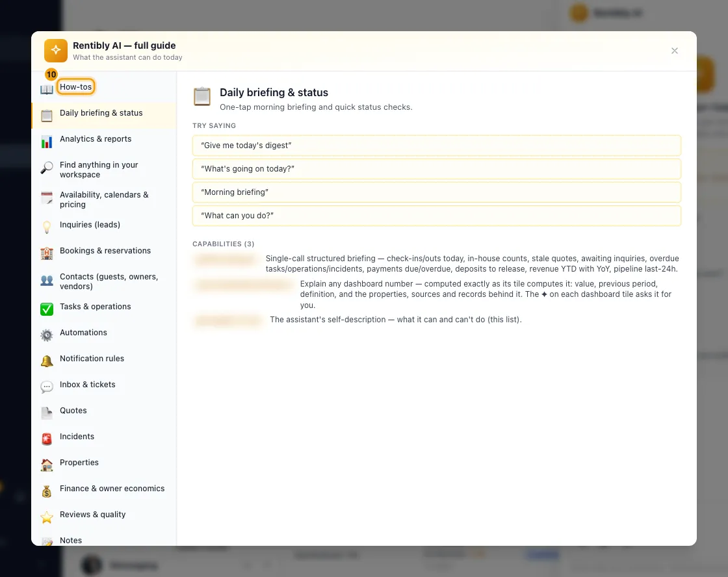Open Availability, calendars & pricing
Screen dimensions: 728x577
[x=104, y=199]
